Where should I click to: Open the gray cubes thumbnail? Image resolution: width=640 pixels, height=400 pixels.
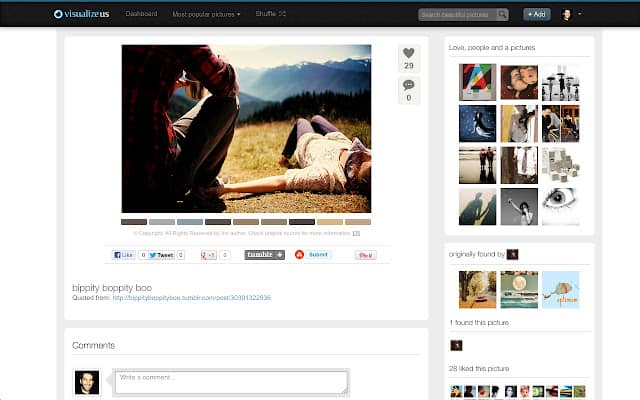(x=560, y=165)
